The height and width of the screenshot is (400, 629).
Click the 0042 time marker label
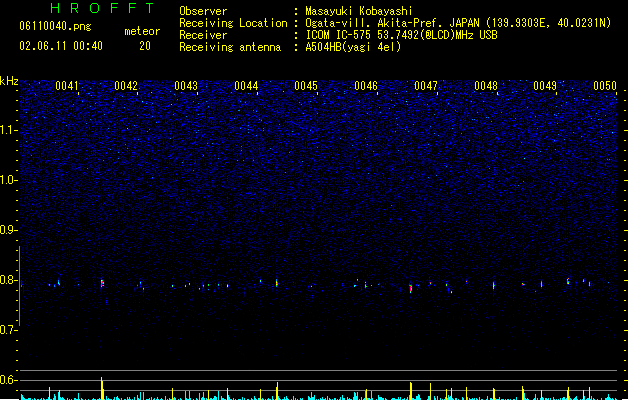pyautogui.click(x=126, y=86)
